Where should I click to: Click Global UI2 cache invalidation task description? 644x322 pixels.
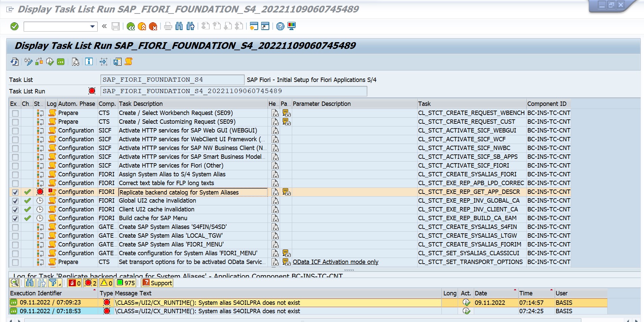(x=157, y=201)
